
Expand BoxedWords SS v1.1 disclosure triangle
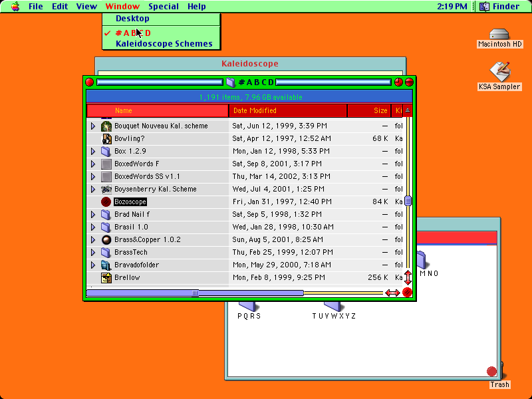pyautogui.click(x=93, y=176)
